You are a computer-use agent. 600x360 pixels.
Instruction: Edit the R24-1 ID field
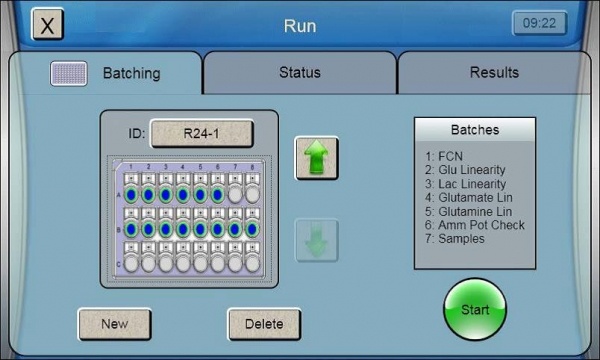pos(202,134)
